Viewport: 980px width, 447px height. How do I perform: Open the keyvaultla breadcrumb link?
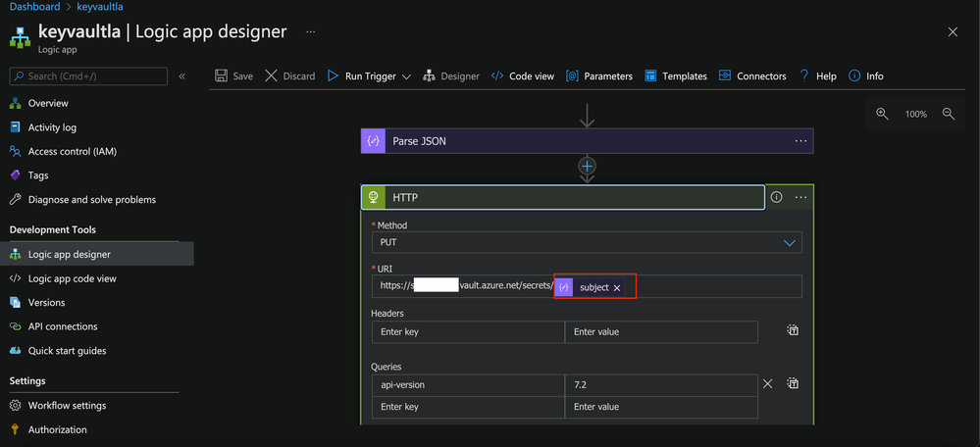99,7
